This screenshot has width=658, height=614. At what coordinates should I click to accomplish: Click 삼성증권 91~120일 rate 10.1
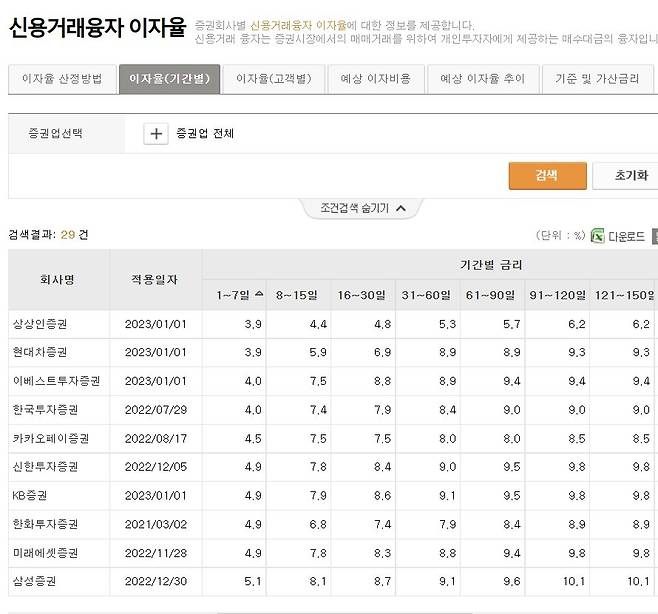tap(574, 581)
